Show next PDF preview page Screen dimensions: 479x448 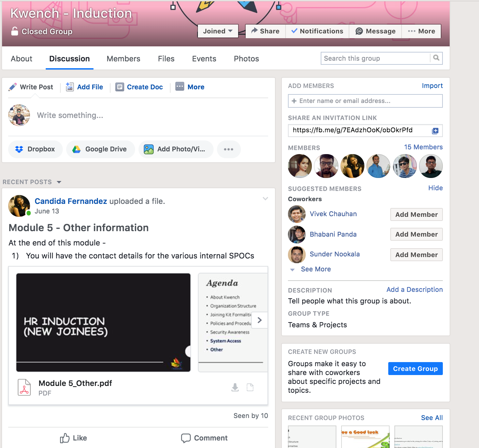[260, 320]
